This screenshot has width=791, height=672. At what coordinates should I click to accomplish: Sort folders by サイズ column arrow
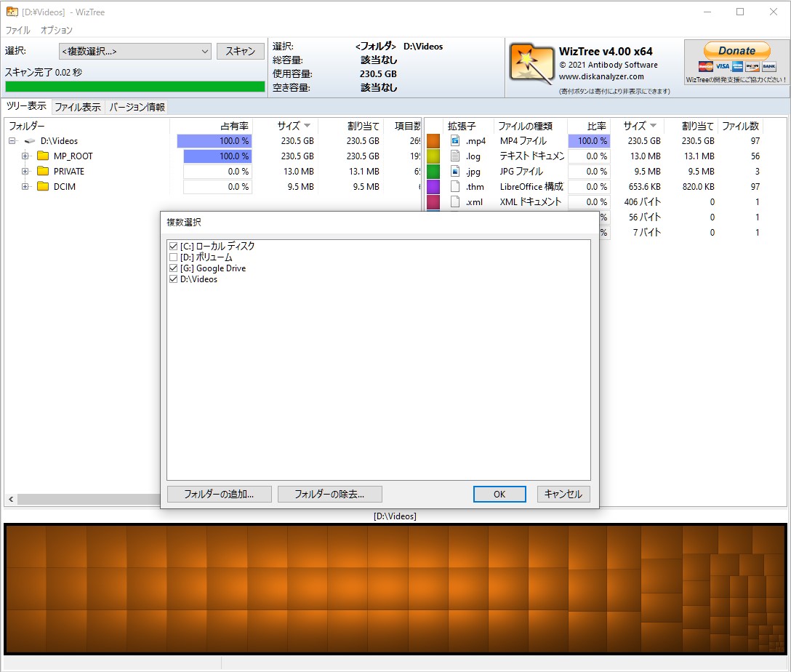pyautogui.click(x=308, y=126)
